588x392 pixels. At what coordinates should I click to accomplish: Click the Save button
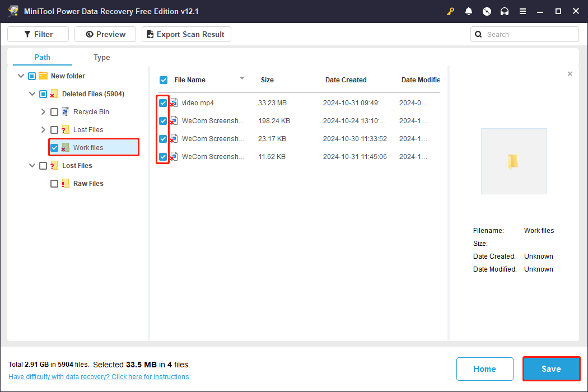551,369
